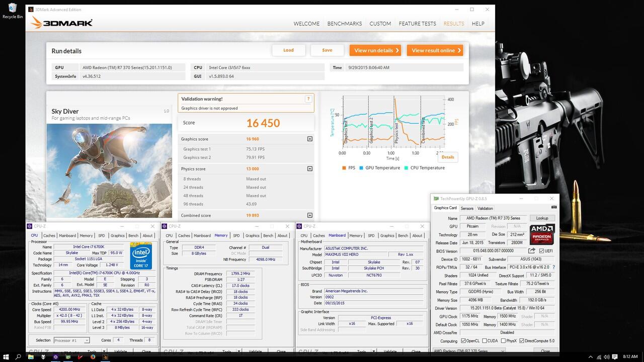Click the Save button in Run details
The image size is (644, 362).
point(327,50)
